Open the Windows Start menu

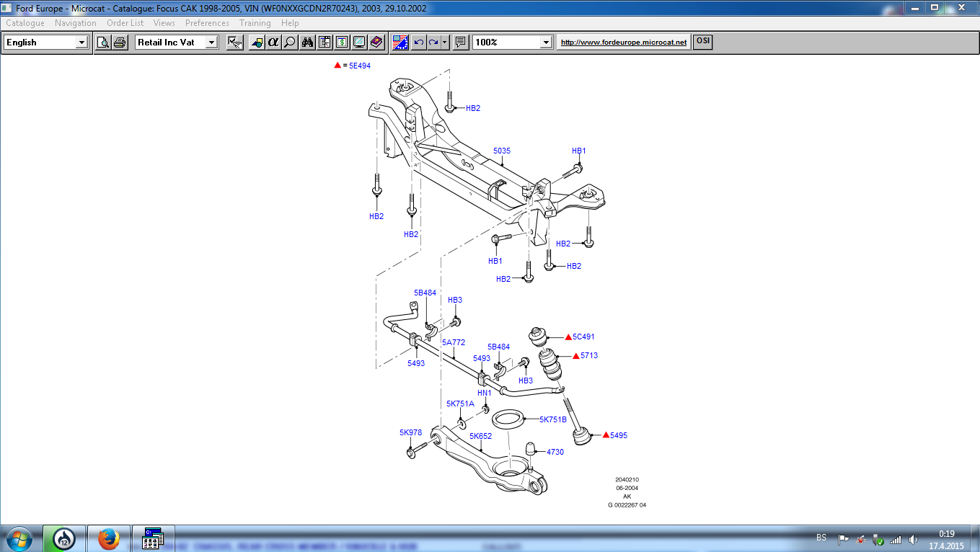pos(19,539)
